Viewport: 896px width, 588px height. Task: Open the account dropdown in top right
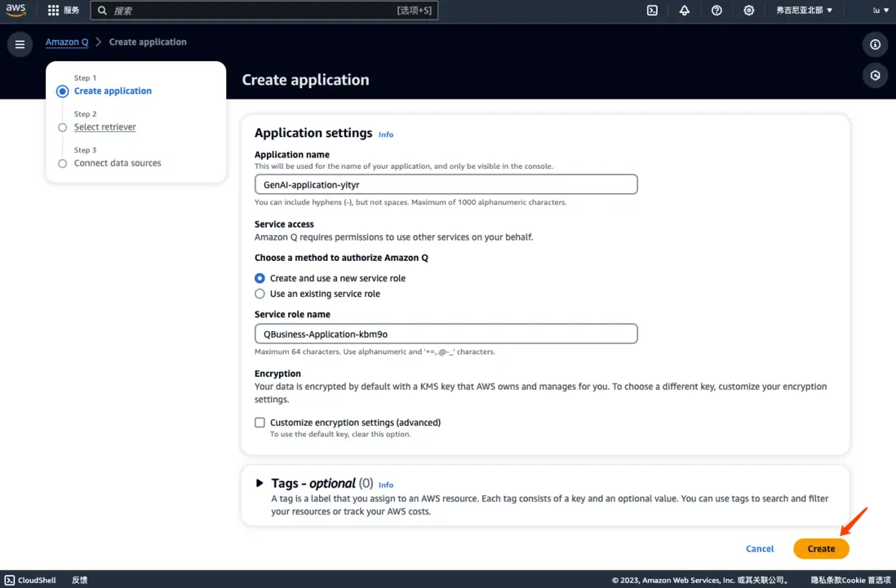click(x=880, y=11)
